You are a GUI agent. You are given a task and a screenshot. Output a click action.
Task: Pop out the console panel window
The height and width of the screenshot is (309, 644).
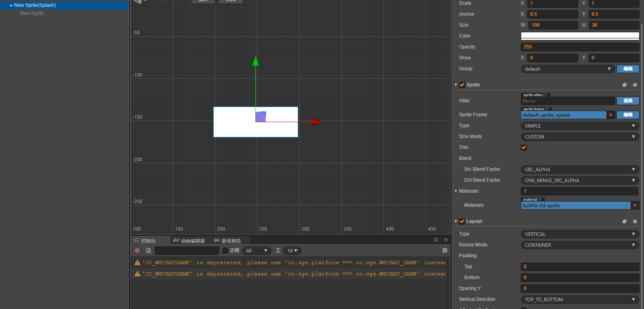click(436, 240)
